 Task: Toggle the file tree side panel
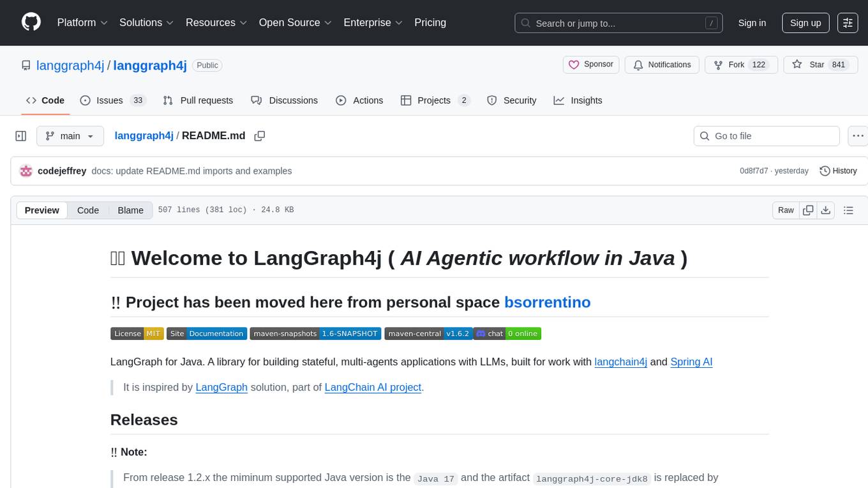click(21, 136)
